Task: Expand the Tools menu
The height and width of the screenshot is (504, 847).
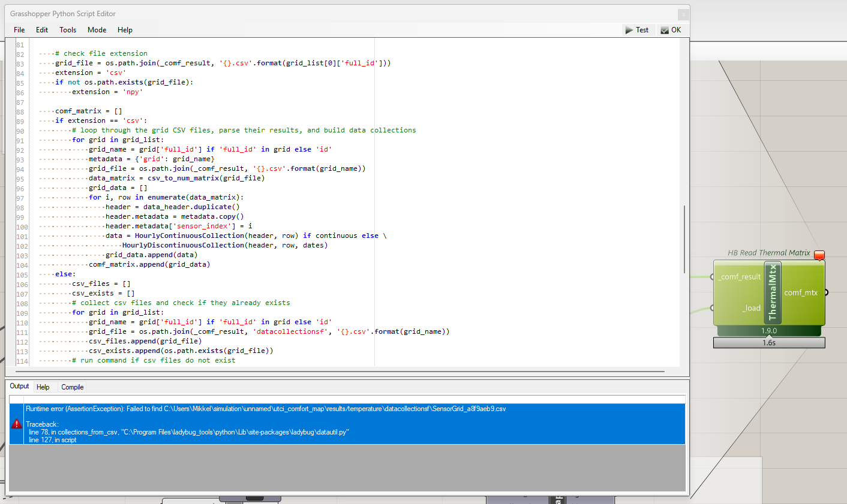Action: 68,30
